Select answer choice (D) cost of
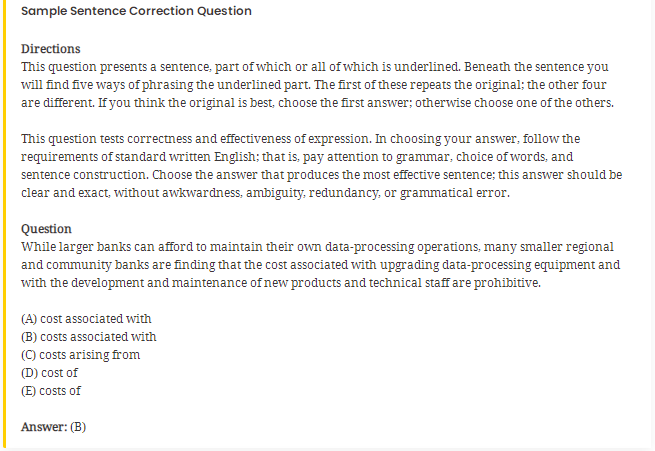 pyautogui.click(x=49, y=372)
